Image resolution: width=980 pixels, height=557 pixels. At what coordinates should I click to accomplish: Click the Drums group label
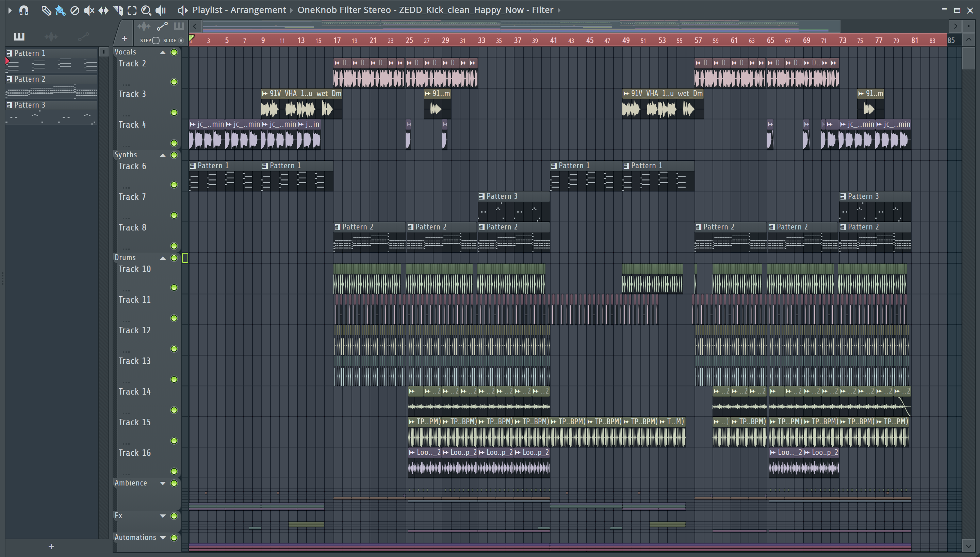[x=125, y=258]
